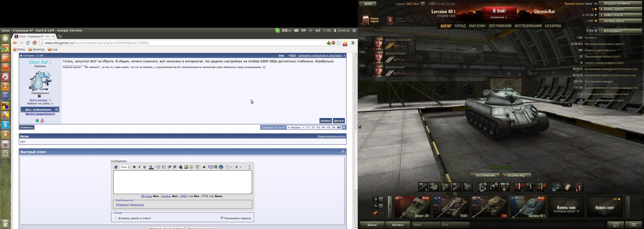Viewport: 644px width, 229px height.
Task: Switch to ДОСТИЖЕНИЯ tab
Action: tap(500, 26)
